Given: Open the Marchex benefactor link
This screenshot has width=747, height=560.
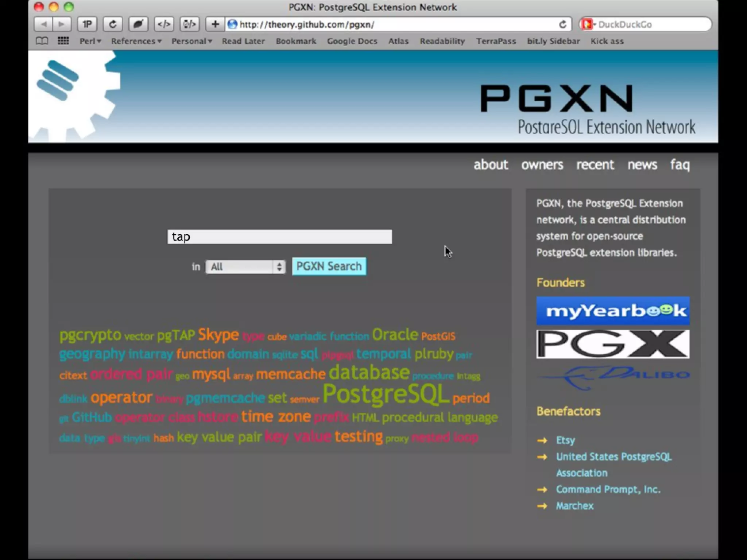Looking at the screenshot, I should pos(574,506).
